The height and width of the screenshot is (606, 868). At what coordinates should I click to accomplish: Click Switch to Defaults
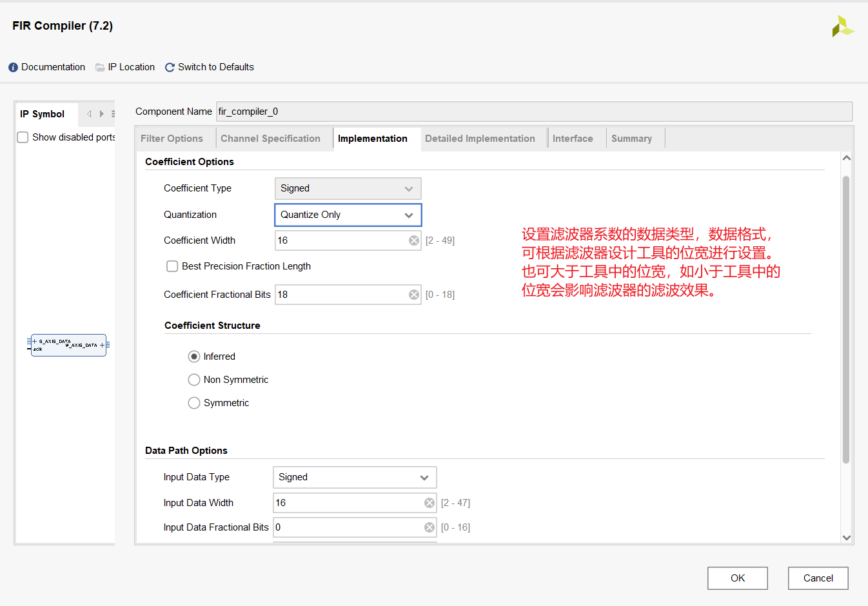(x=216, y=67)
